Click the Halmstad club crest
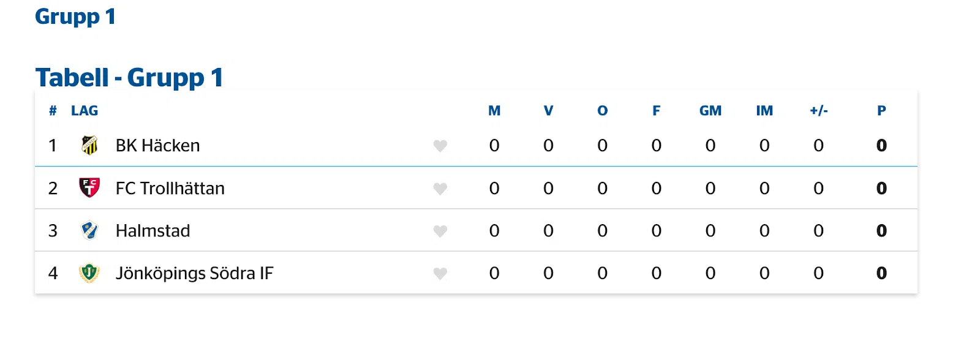Screen dimensions: 980x338 (89, 230)
